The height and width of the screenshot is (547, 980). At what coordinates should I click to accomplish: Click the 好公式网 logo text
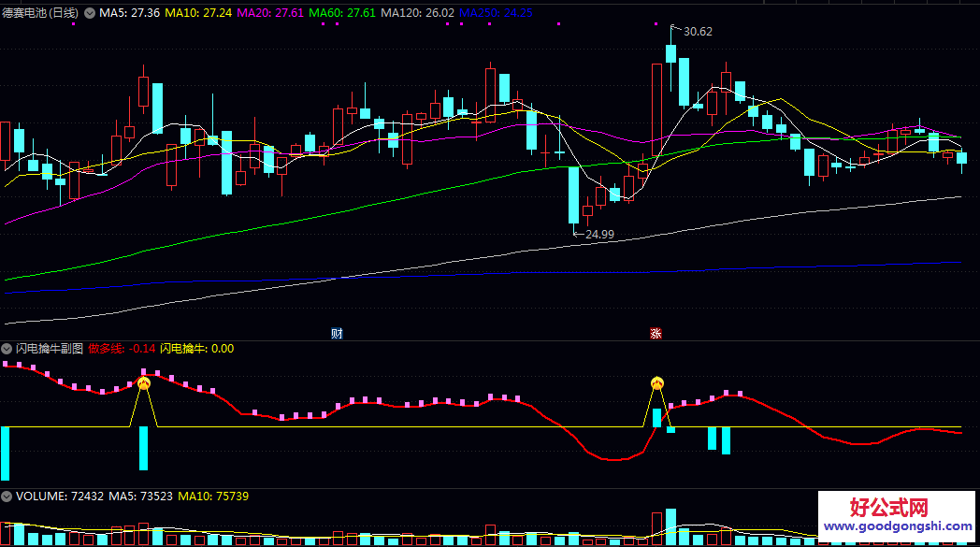888,507
